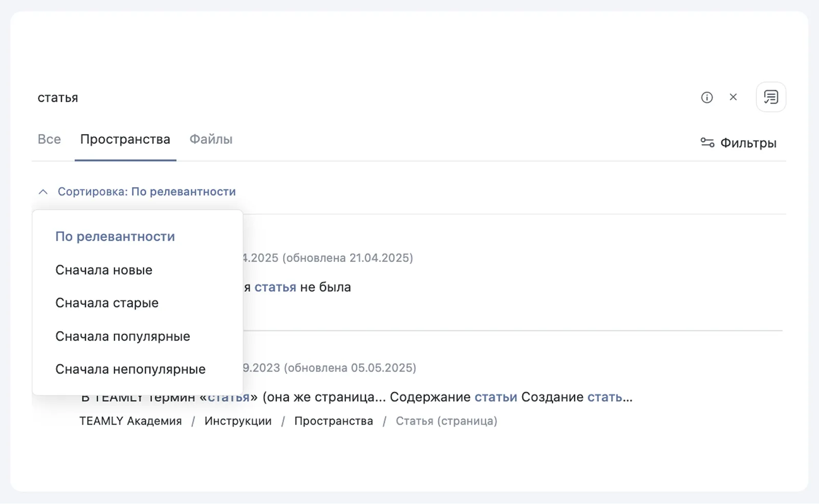819x504 pixels.
Task: Click date text 'обновлена 21.04.2025'
Action: tap(348, 258)
